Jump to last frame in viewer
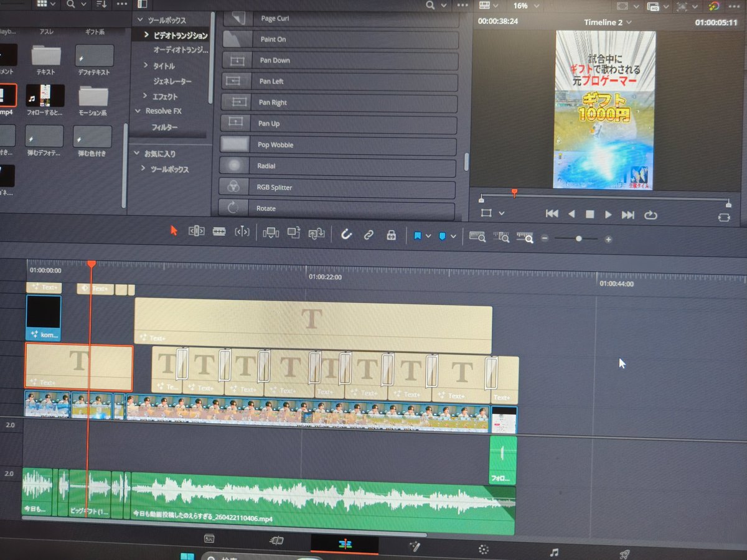Image resolution: width=747 pixels, height=560 pixels. pyautogui.click(x=628, y=215)
